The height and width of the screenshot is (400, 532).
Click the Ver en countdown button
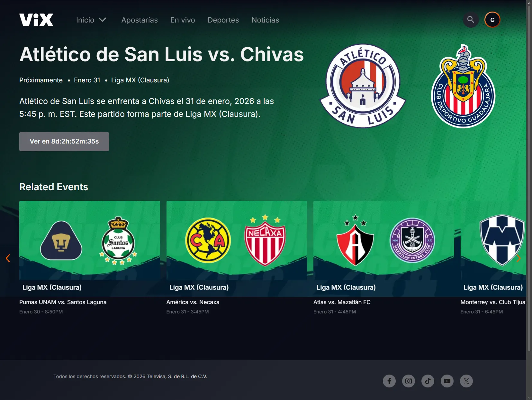(x=64, y=141)
